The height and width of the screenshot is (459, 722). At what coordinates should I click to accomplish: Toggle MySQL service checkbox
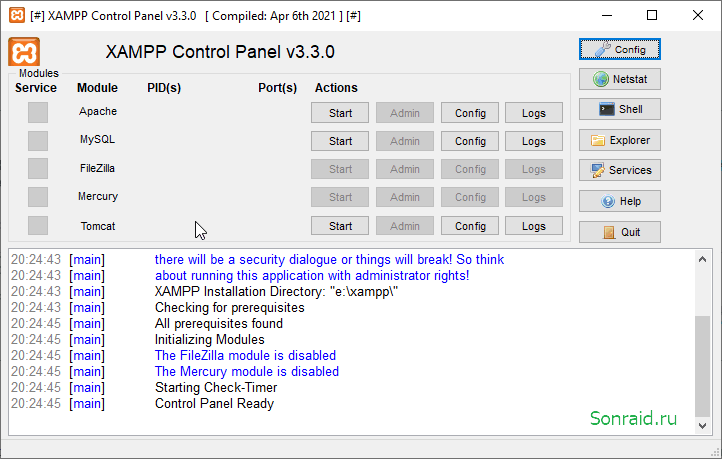[x=38, y=140]
